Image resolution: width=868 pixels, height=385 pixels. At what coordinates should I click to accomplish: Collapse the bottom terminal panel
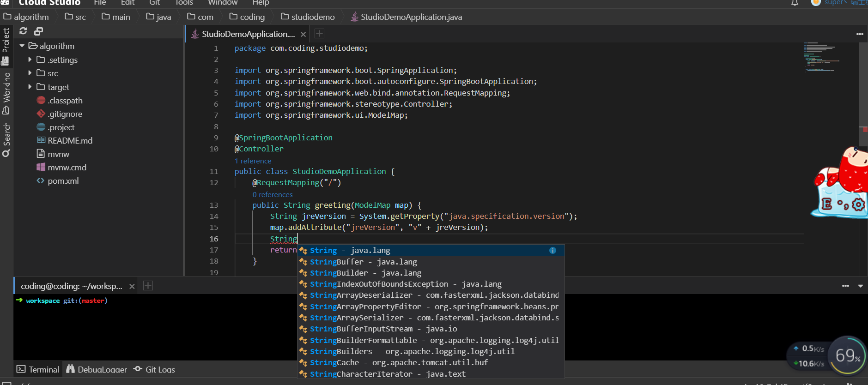(x=860, y=286)
